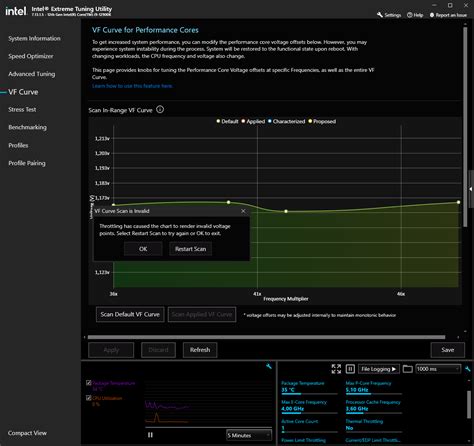Pause monitoring in the right monitor panel
Screen dimensions: 474x446
tap(350, 369)
